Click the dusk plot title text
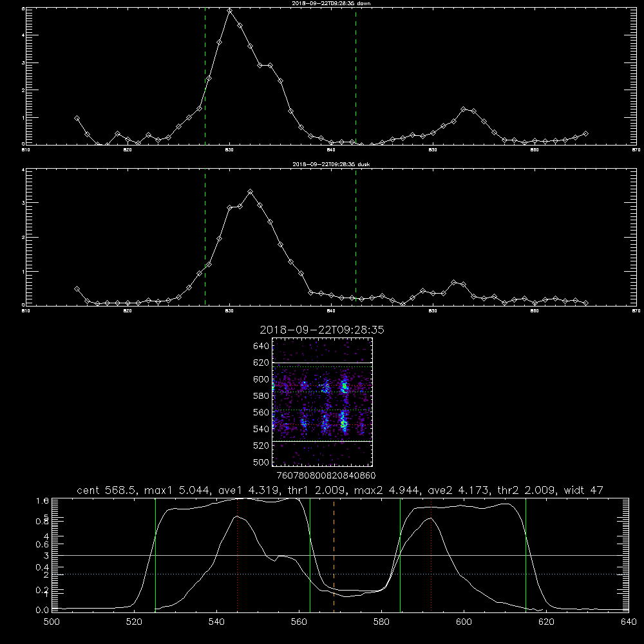This screenshot has width=644, height=644. (x=331, y=164)
